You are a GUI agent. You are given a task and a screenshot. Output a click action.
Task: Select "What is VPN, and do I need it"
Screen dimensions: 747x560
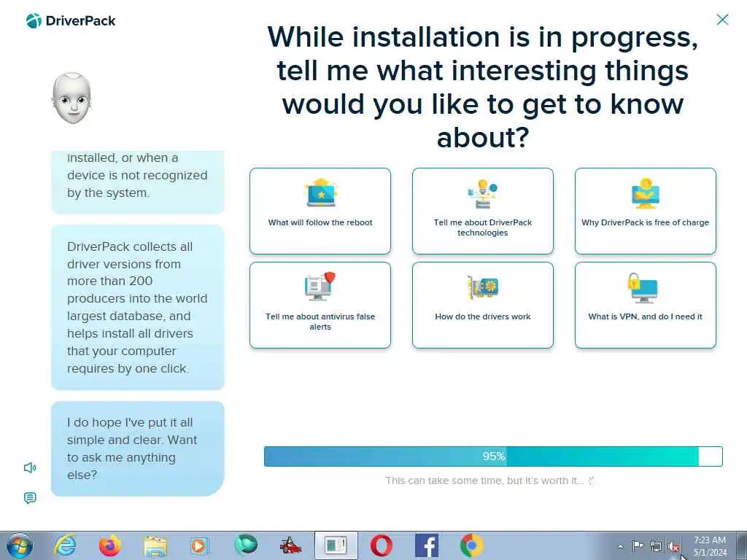pyautogui.click(x=645, y=305)
